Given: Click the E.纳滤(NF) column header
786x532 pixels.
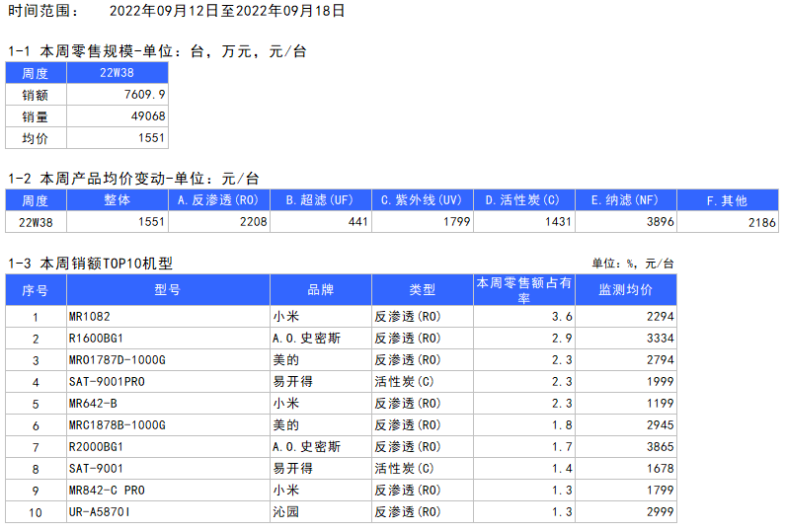Looking at the screenshot, I should pyautogui.click(x=626, y=200).
